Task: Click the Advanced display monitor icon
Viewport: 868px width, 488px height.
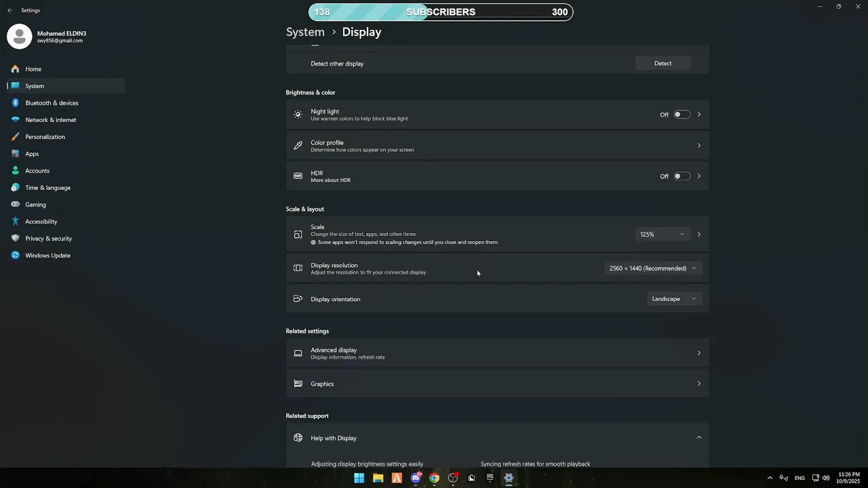Action: tap(298, 353)
